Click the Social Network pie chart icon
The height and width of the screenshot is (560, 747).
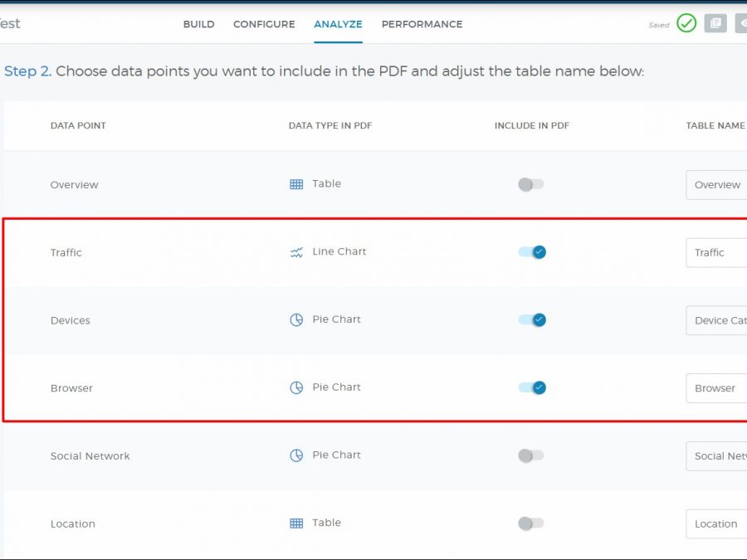tap(296, 455)
